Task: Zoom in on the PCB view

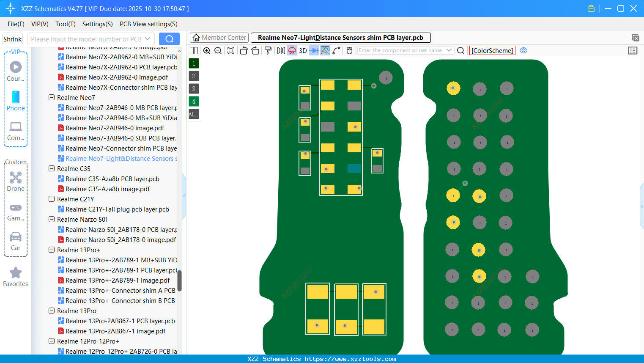Action: (x=207, y=51)
